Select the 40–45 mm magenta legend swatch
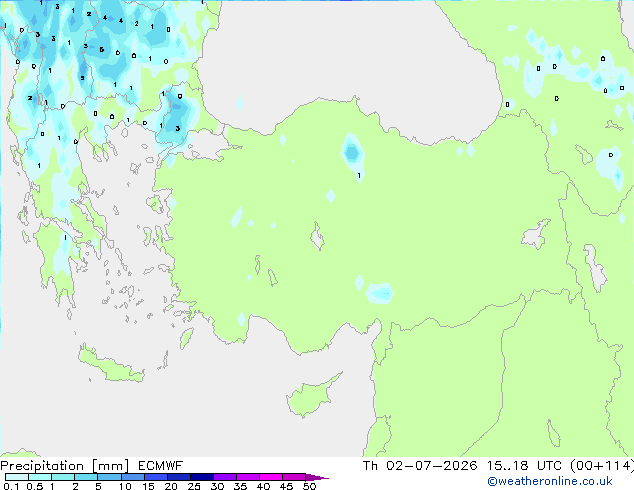This screenshot has height=490, width=634. tap(271, 477)
